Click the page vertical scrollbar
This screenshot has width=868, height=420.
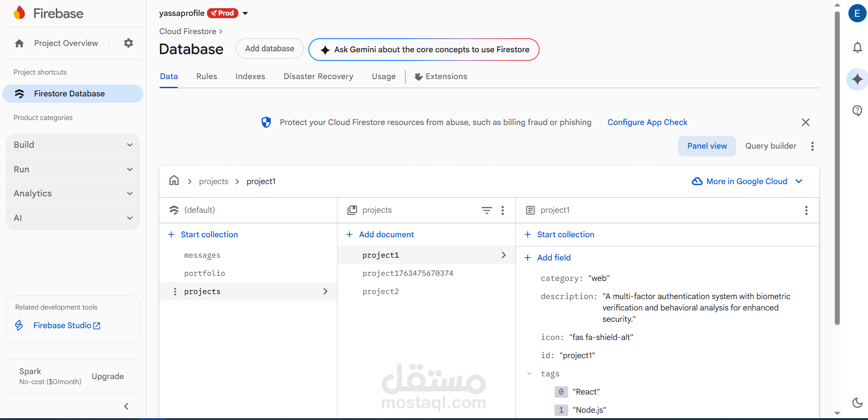tap(837, 168)
